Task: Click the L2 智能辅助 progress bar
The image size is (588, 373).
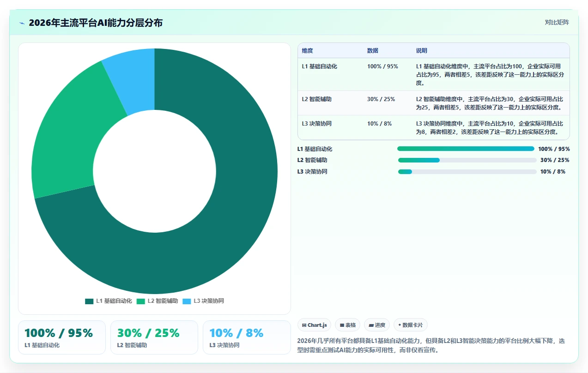Action: pyautogui.click(x=467, y=160)
